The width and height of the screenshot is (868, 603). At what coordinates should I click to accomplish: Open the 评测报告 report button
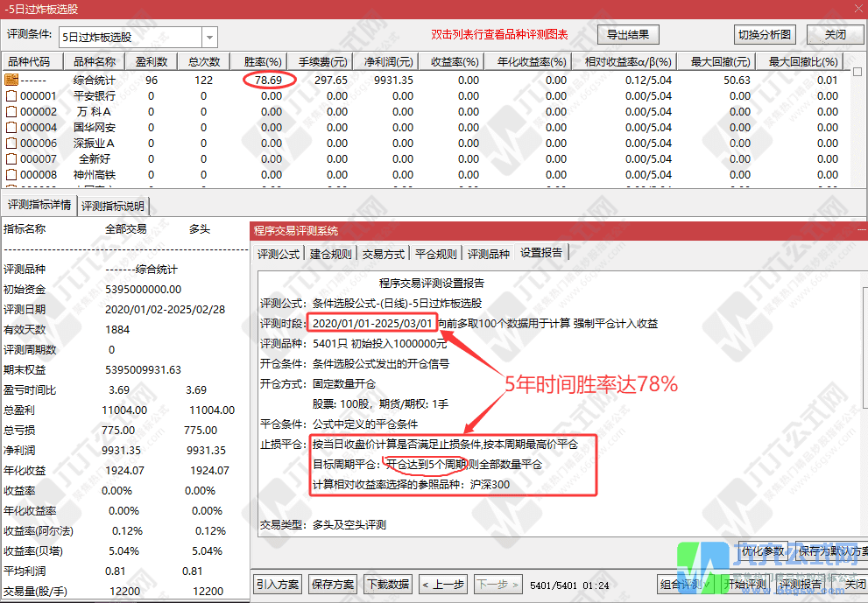coord(800,584)
